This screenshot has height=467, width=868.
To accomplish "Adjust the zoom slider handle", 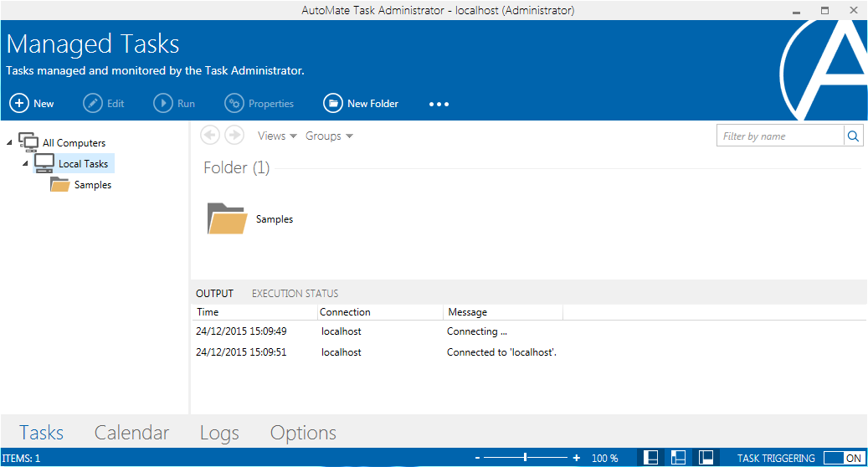I will pos(526,458).
